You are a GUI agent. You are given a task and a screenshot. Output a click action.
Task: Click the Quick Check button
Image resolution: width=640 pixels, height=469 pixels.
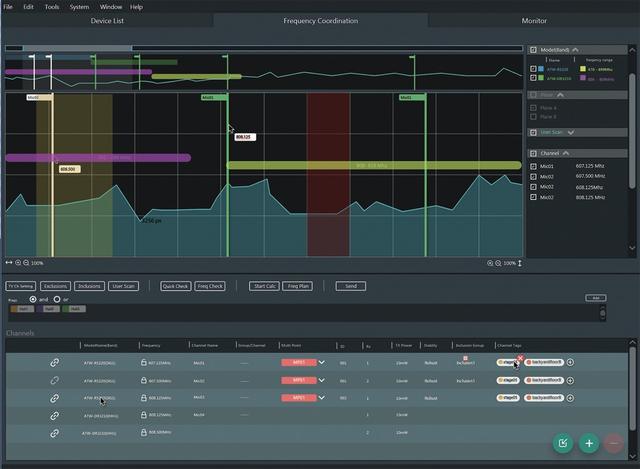coord(175,286)
